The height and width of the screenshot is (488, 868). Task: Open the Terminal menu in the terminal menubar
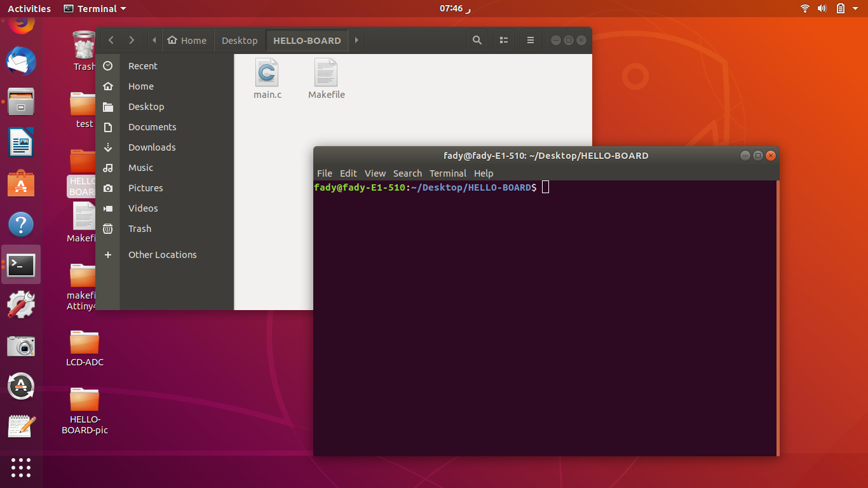(x=448, y=173)
